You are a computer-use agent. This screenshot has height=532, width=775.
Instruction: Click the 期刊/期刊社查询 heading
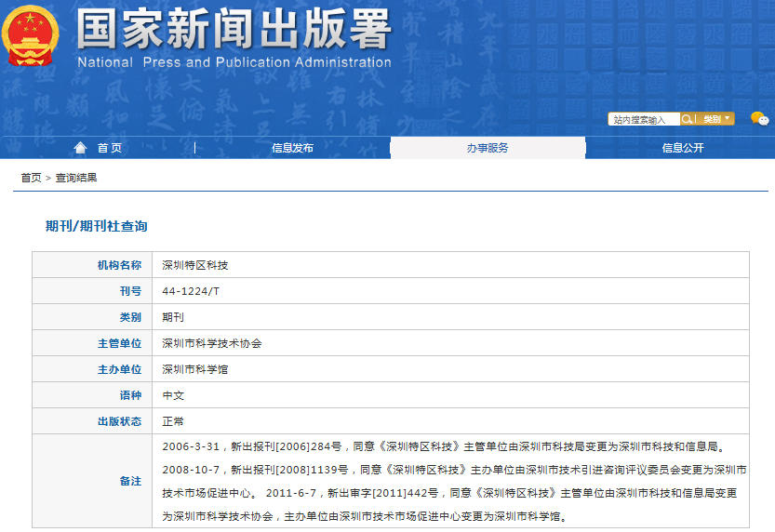tap(97, 226)
